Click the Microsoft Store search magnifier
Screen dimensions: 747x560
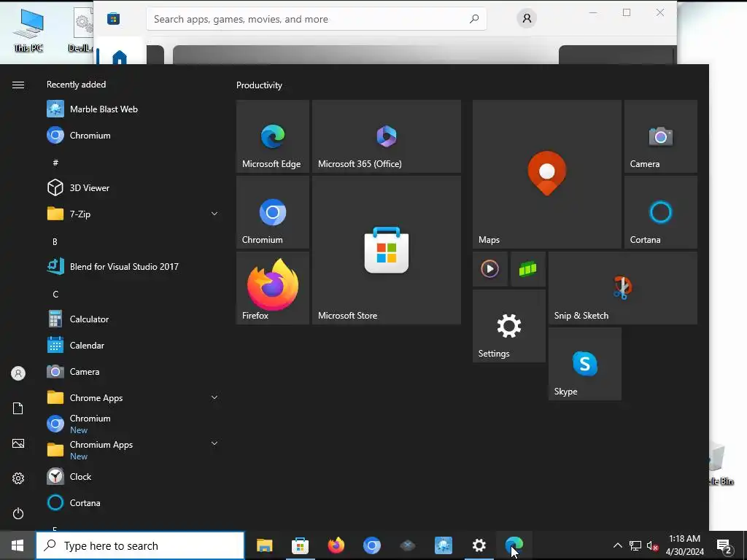pyautogui.click(x=474, y=19)
